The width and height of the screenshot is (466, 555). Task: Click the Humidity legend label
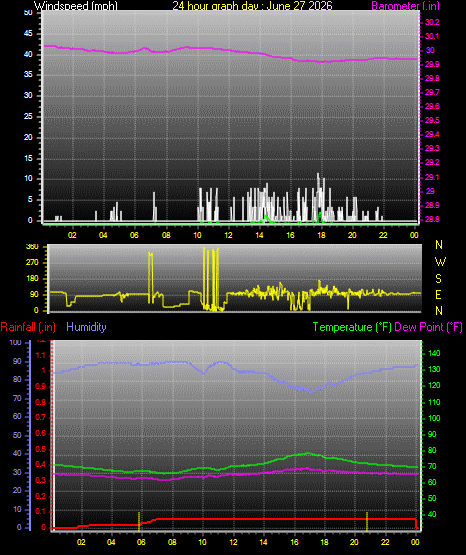click(x=86, y=327)
